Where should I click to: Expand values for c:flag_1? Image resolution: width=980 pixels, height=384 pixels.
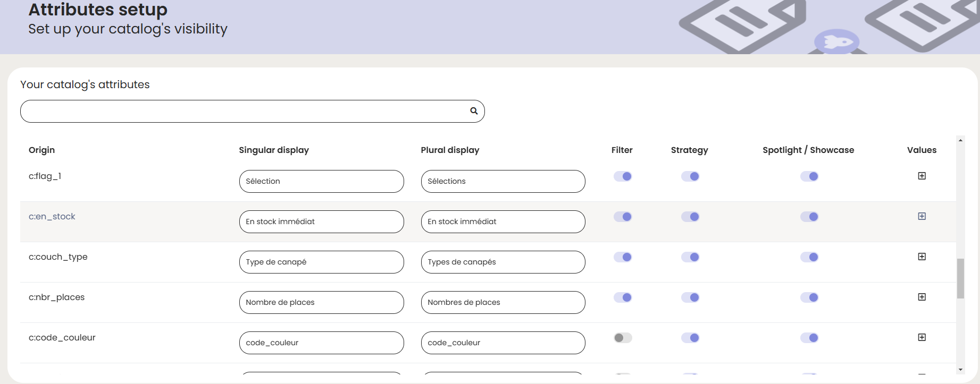[x=922, y=176]
